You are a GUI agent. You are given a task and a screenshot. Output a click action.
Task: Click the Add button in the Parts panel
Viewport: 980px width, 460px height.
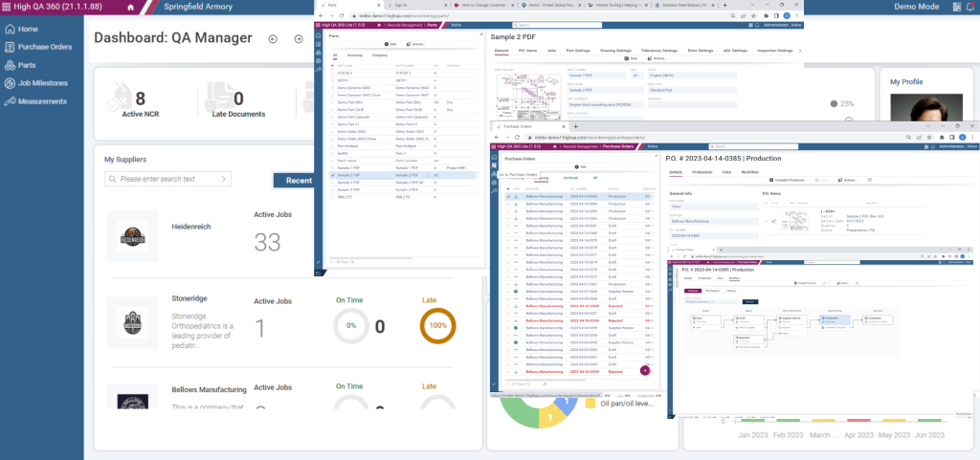click(x=390, y=44)
